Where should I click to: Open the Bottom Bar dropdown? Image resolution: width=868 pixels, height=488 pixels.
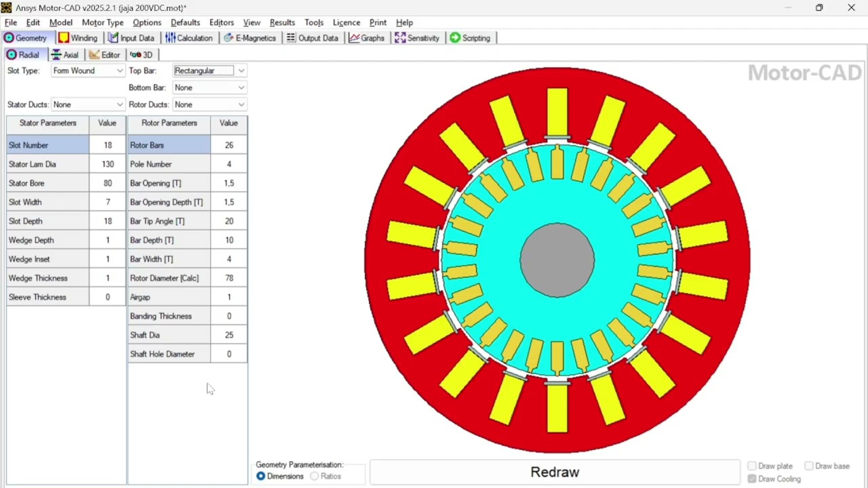(x=210, y=87)
